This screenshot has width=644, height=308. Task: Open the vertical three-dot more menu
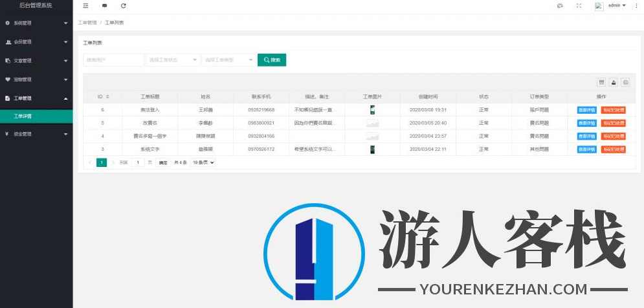click(x=637, y=6)
